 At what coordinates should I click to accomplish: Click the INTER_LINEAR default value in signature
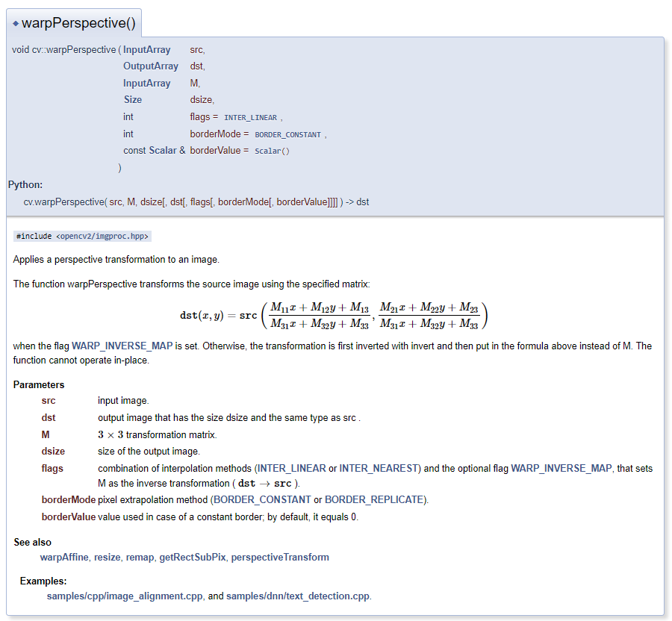pyautogui.click(x=250, y=117)
